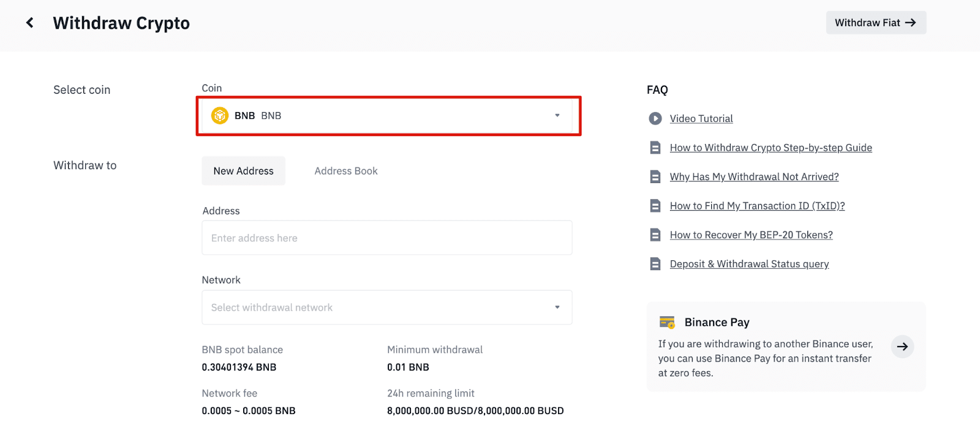Viewport: 980px width, 441px height.
Task: Go to Withdraw Fiat page
Action: pyautogui.click(x=875, y=23)
